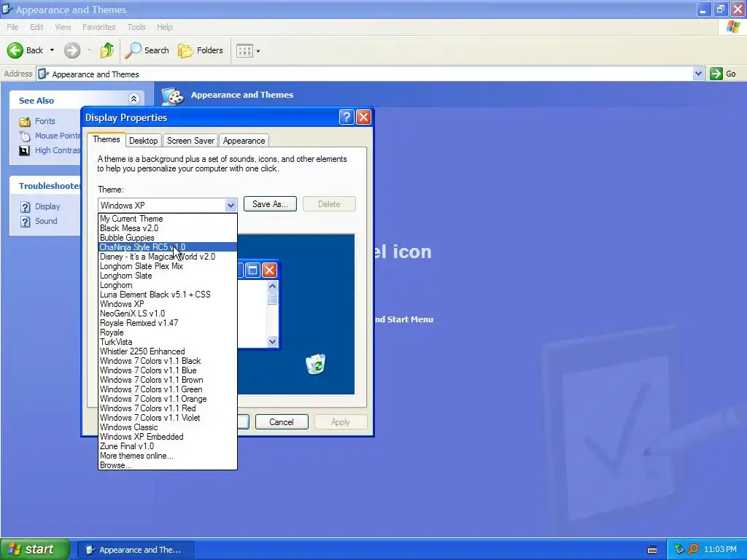Click the Back arrow icon
Image resolution: width=747 pixels, height=560 pixels.
pyautogui.click(x=15, y=50)
